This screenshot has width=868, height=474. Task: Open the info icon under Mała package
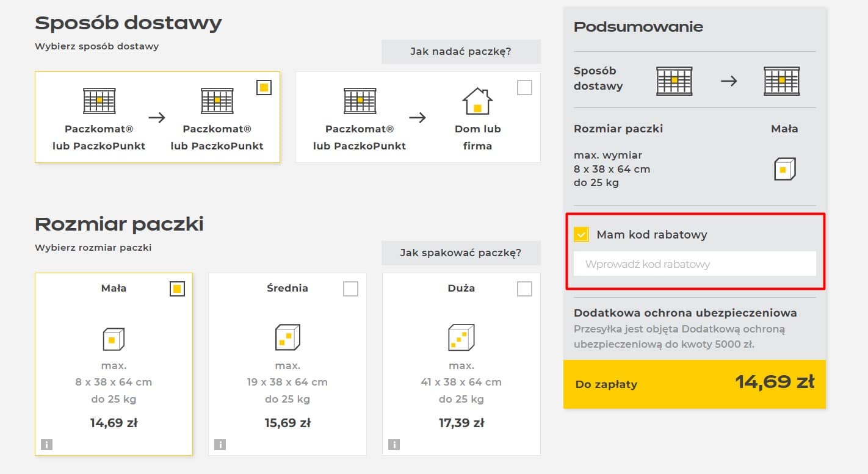pos(46,445)
